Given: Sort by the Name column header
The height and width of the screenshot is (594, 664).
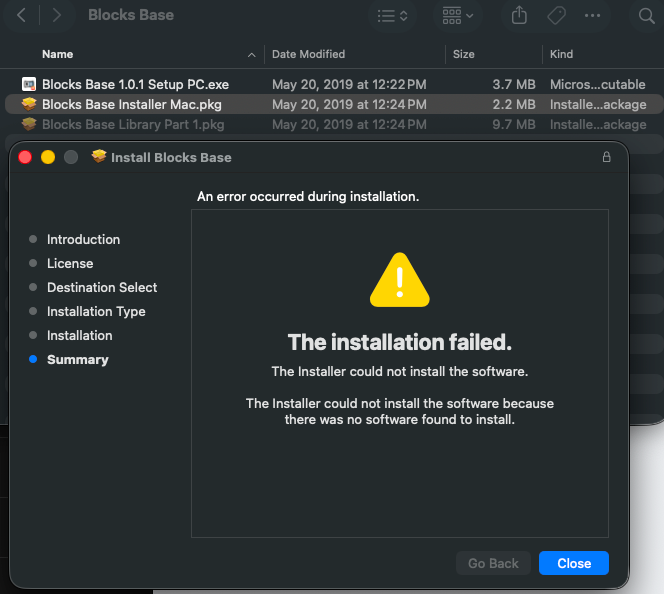Looking at the screenshot, I should 58,54.
